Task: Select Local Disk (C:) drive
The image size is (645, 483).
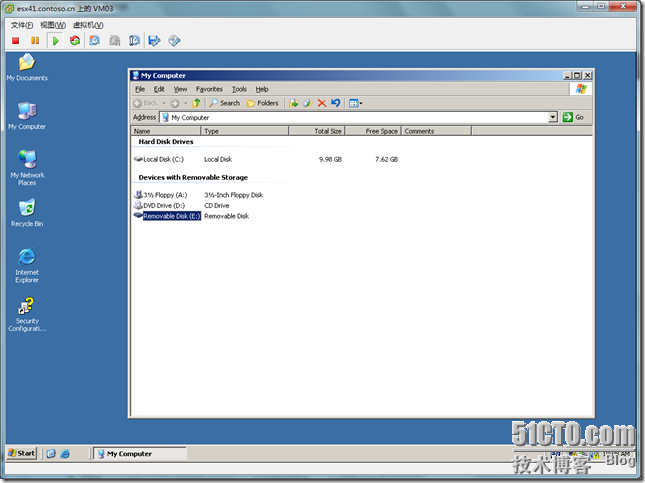Action: point(159,160)
